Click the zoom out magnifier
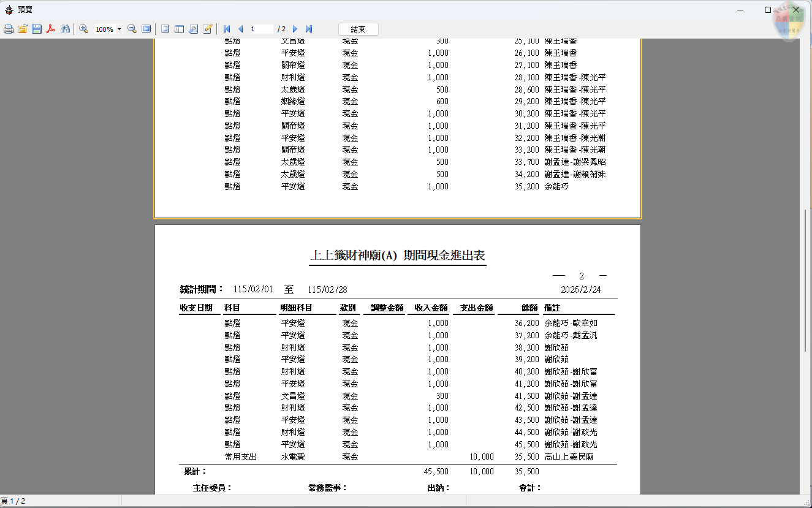 click(x=132, y=29)
